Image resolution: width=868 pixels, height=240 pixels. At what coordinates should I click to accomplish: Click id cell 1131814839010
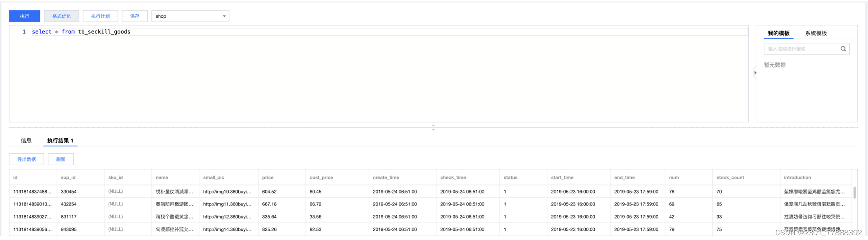[33, 204]
